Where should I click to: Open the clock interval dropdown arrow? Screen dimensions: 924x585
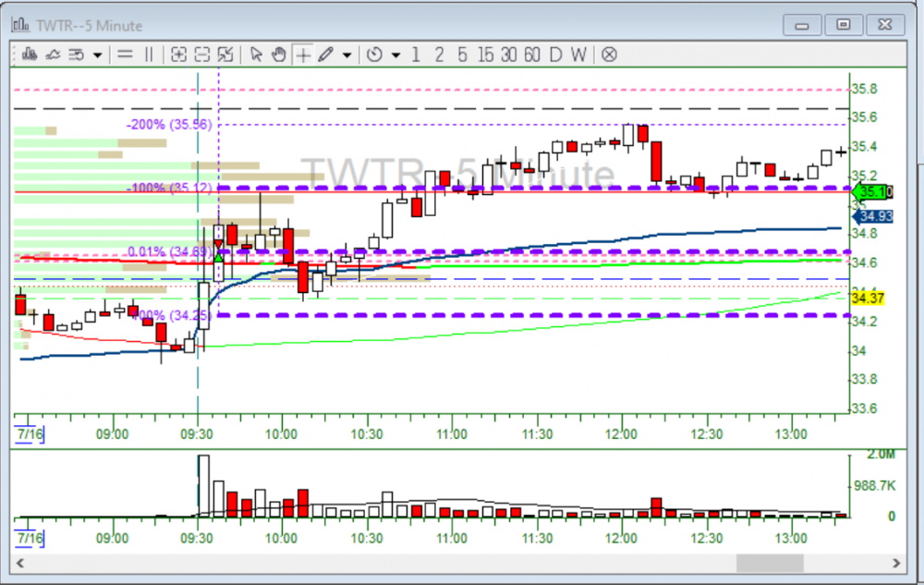tap(395, 55)
